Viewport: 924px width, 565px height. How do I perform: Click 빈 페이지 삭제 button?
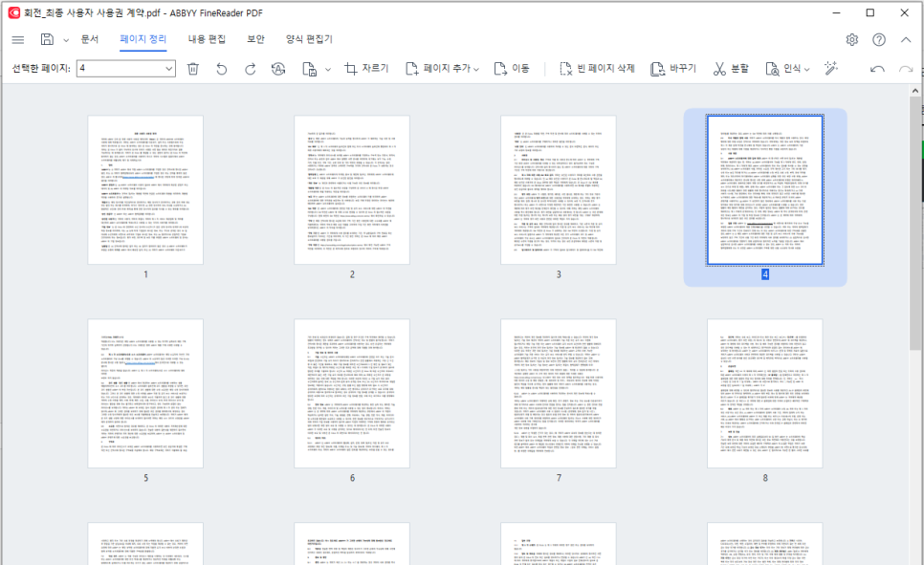596,69
